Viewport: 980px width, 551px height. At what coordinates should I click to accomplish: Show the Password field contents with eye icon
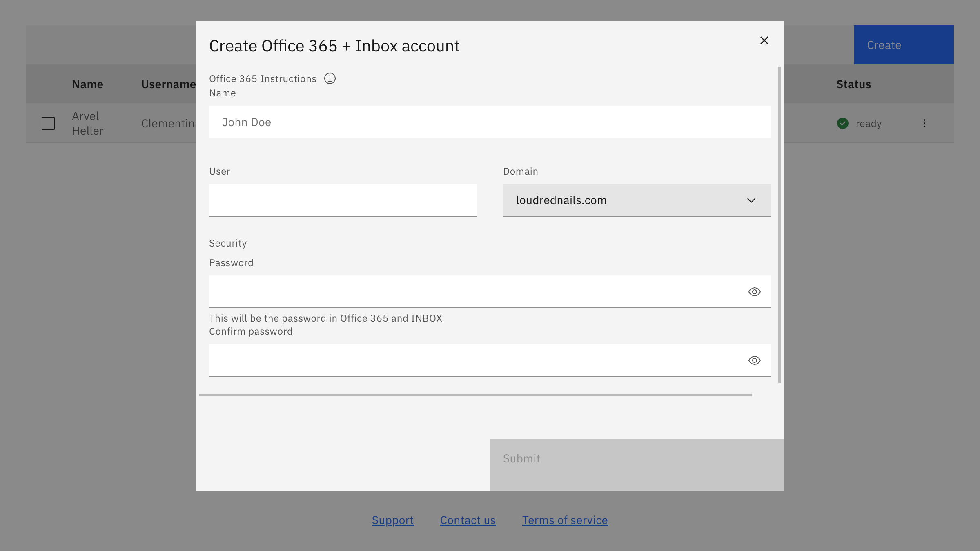click(754, 292)
